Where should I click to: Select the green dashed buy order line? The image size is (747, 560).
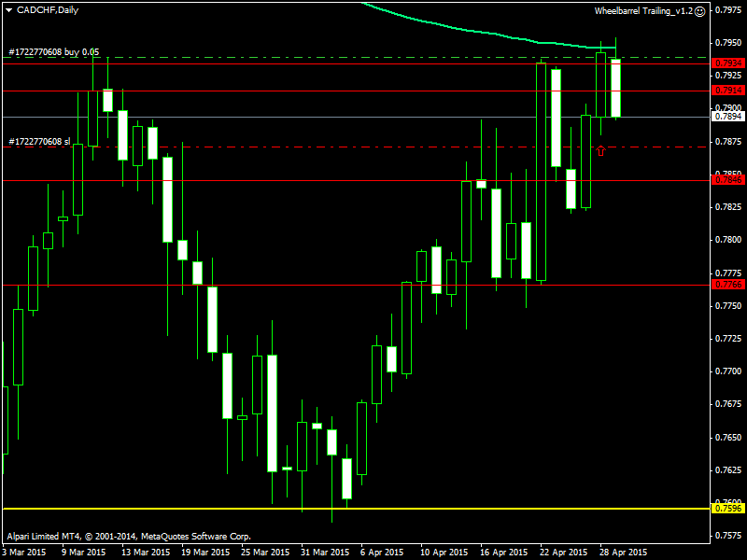click(x=356, y=58)
